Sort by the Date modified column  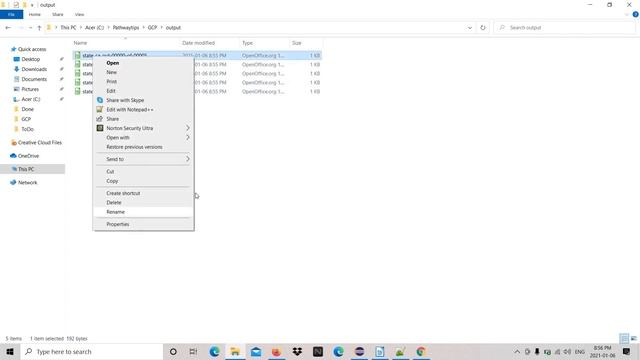pos(210,43)
